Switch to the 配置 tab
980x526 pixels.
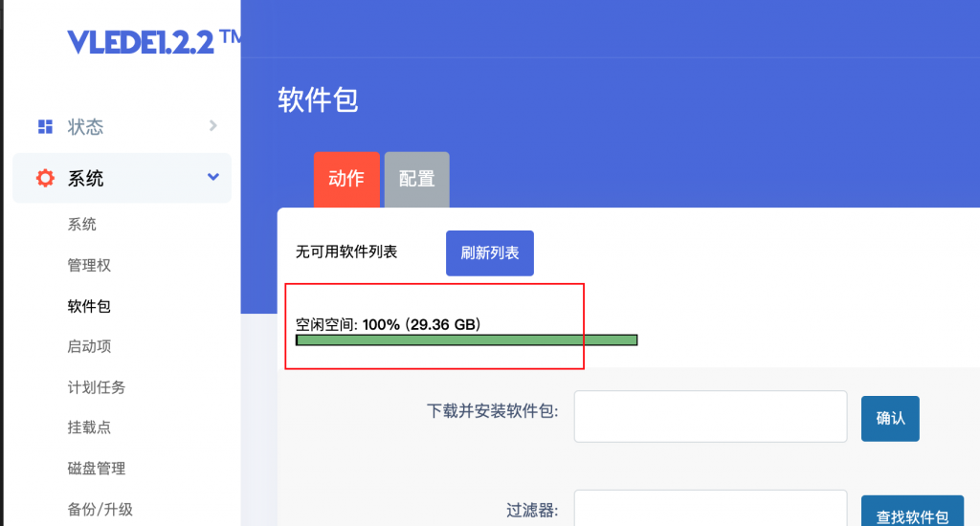pyautogui.click(x=416, y=179)
